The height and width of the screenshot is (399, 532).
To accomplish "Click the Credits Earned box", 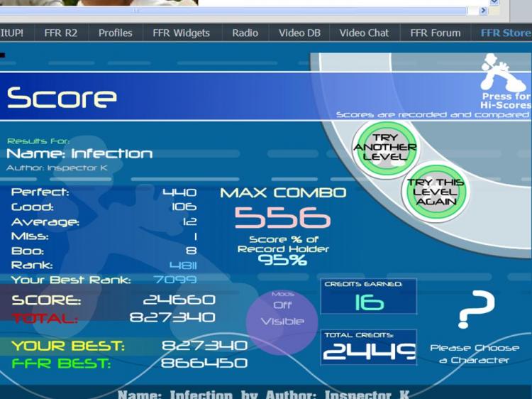I will click(368, 297).
